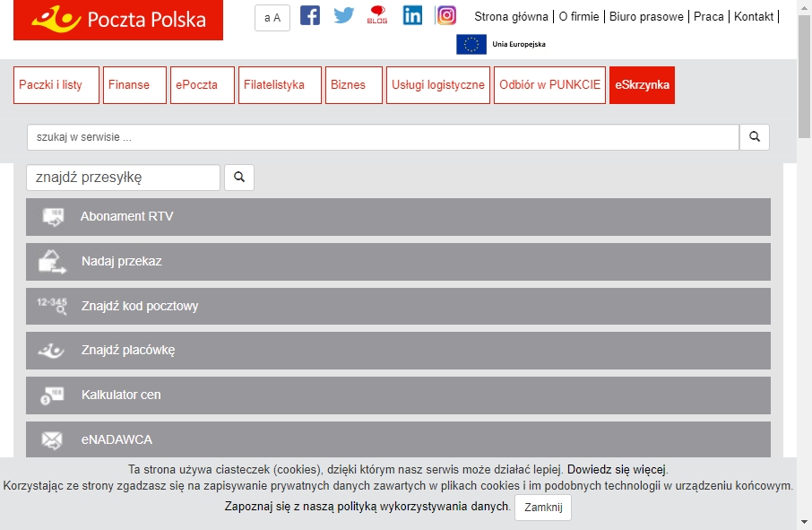Open the Finanse menu
This screenshot has height=530, width=812.
(x=134, y=85)
